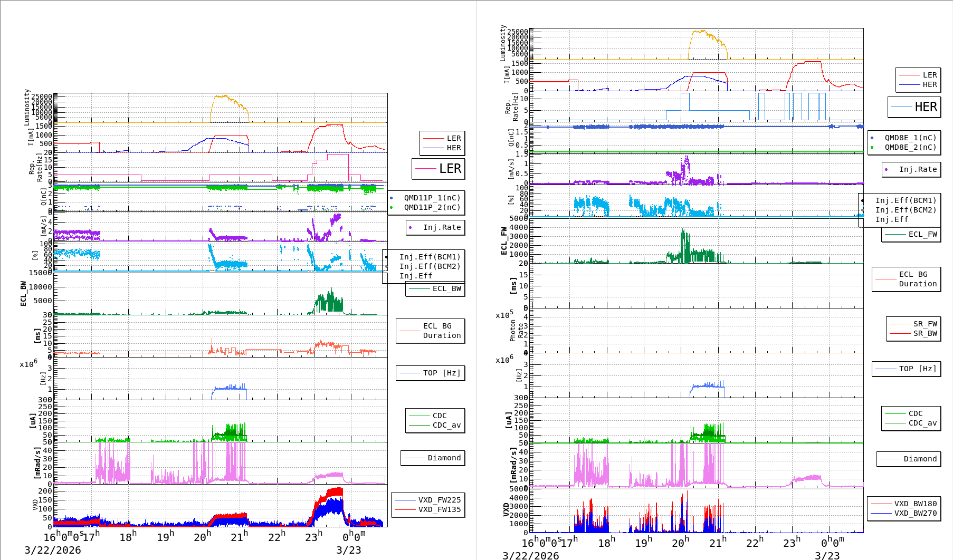Image resolution: width=953 pixels, height=560 pixels.
Task: Click the 3/23 date label under right plot
Action: click(827, 555)
